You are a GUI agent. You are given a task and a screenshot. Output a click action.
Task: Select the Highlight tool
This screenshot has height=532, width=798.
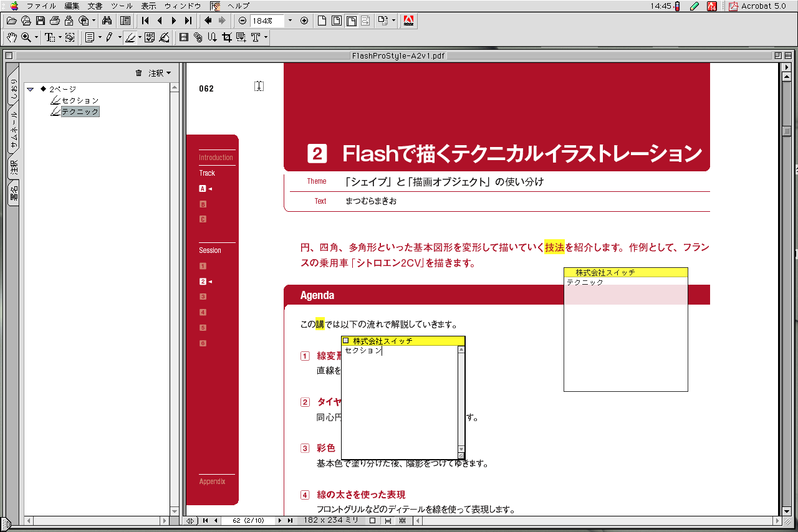130,37
